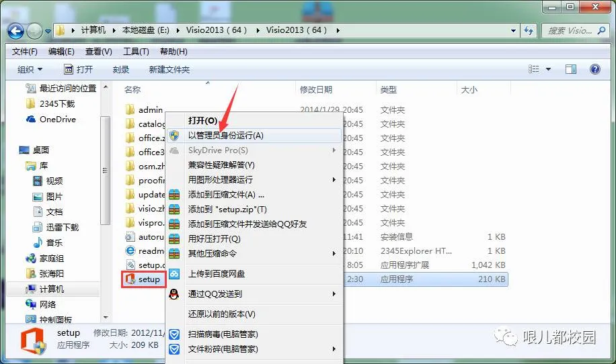The height and width of the screenshot is (364, 616).
Task: Open the 文件(F) menu
Action: coord(24,52)
